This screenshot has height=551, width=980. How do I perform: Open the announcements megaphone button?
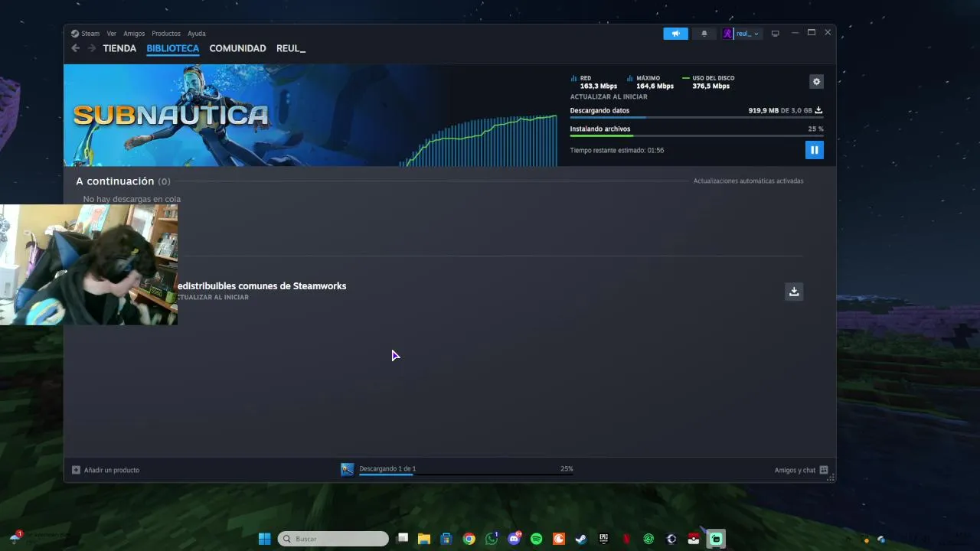(675, 34)
